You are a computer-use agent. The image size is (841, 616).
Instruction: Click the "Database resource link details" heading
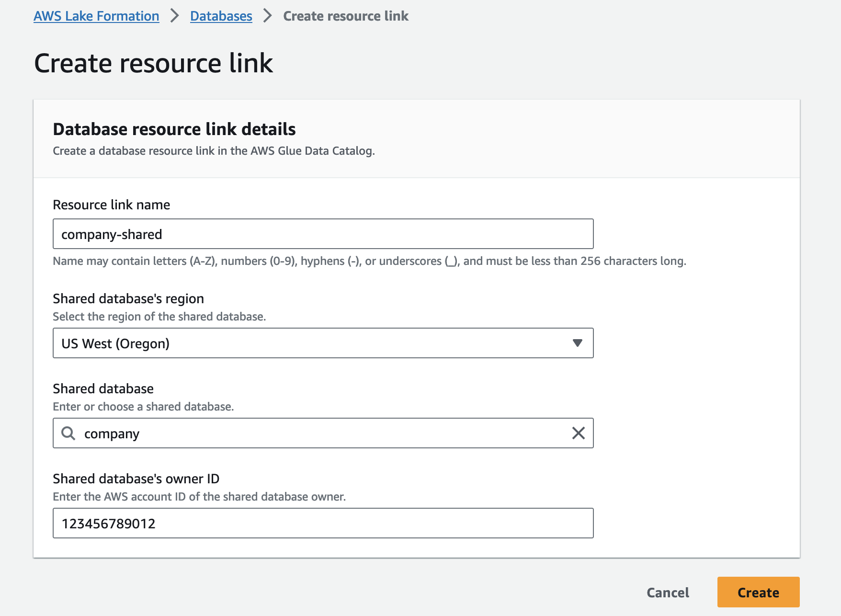click(174, 129)
